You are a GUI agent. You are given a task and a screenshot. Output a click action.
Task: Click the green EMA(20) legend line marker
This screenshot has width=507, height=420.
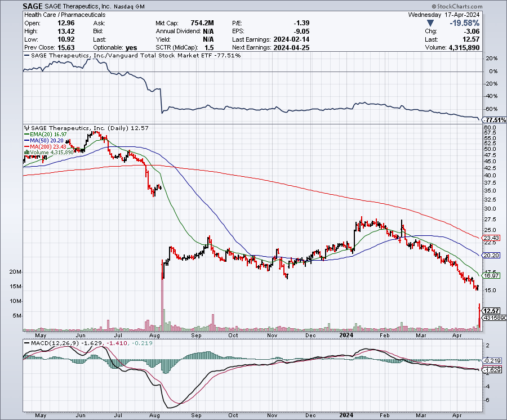(28, 135)
